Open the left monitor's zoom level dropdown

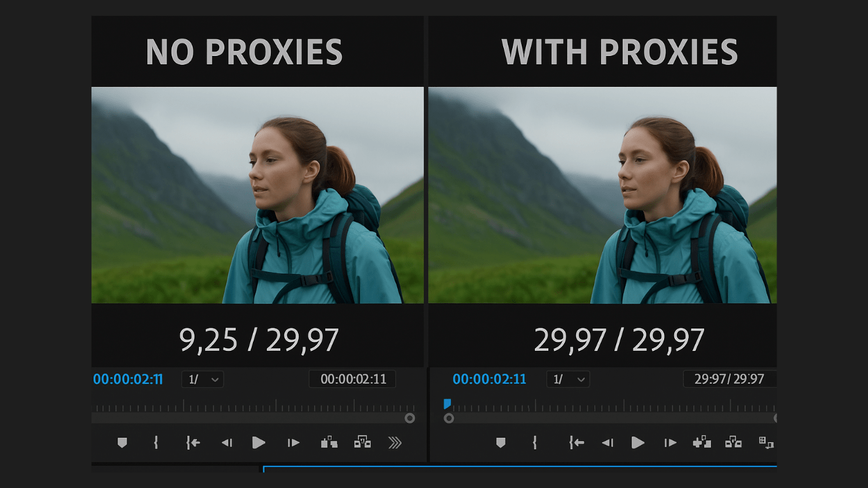pyautogui.click(x=203, y=379)
